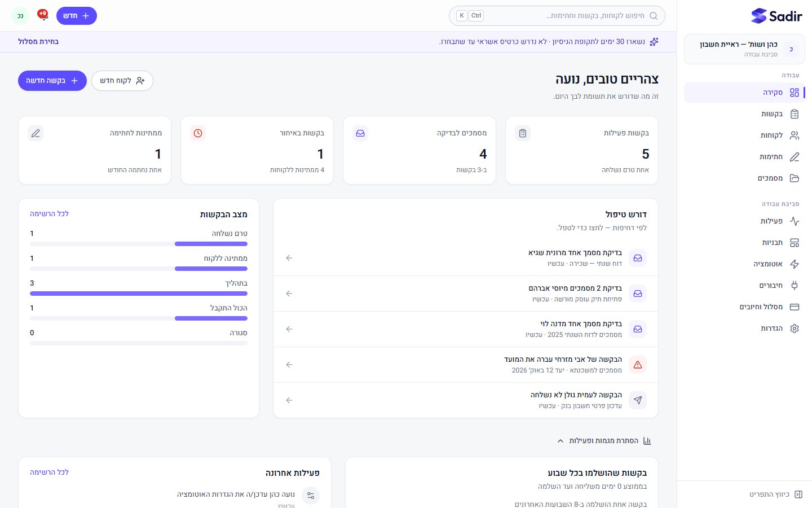Screen dimensions: 812x508
Task: Click the בקשות clipboard icon in the sidebar
Action: 795,114
